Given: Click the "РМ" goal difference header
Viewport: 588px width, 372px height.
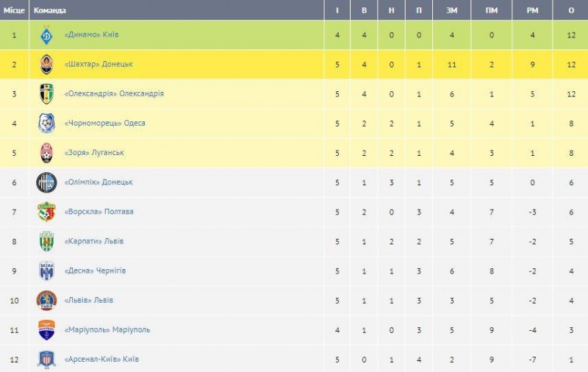Looking at the screenshot, I should (x=531, y=10).
